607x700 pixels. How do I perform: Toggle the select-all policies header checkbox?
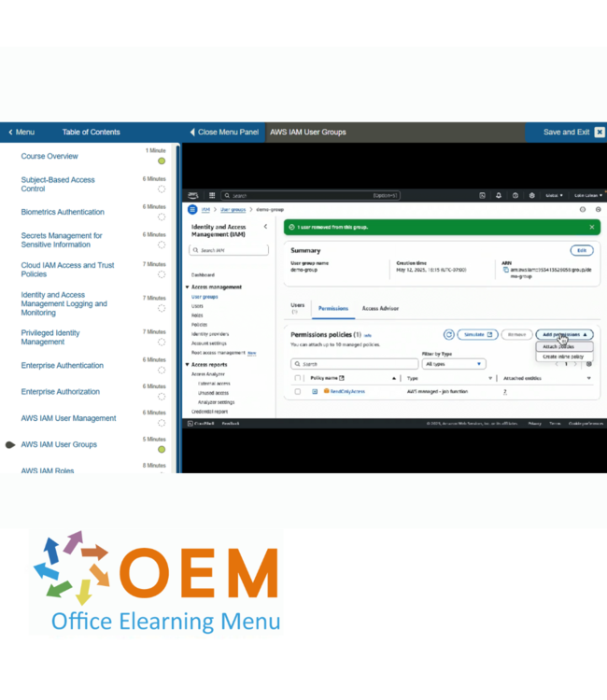[298, 378]
